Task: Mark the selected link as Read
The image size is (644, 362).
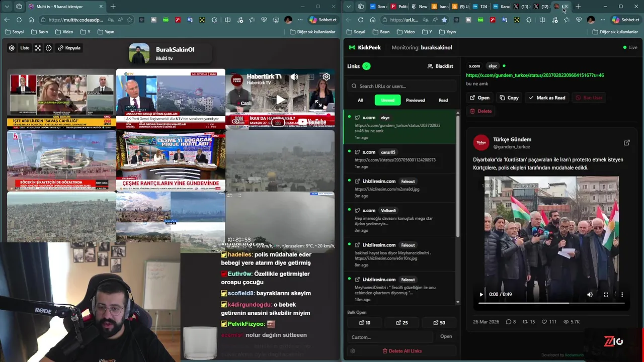Action: point(547,98)
